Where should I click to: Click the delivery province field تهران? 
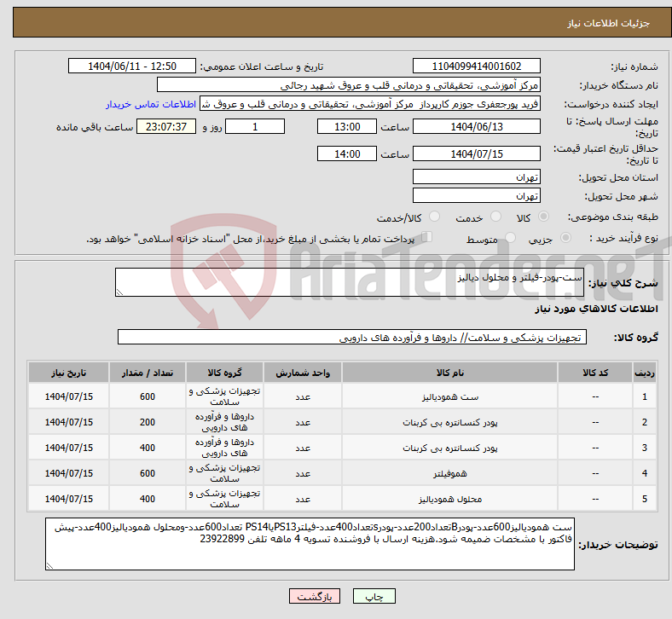click(476, 177)
